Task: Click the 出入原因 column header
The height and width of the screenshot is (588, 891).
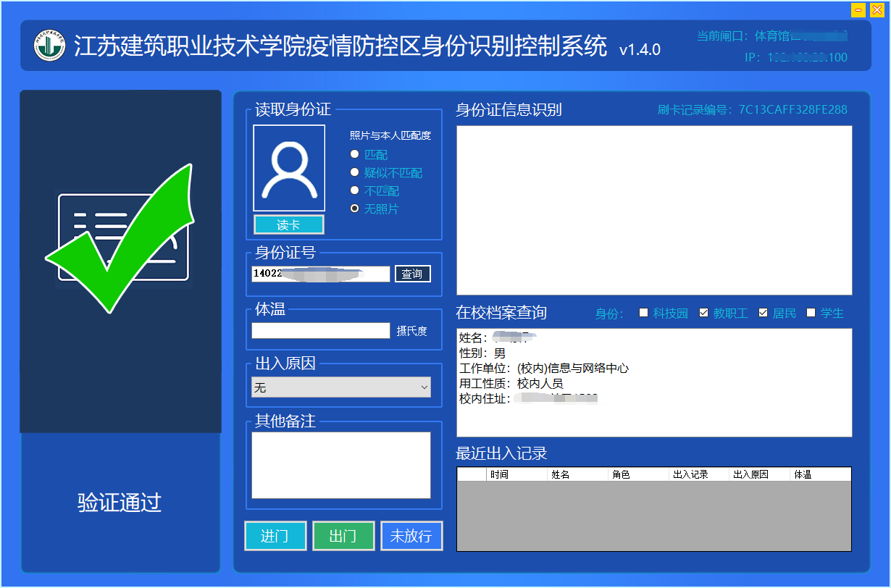Action: pos(761,474)
